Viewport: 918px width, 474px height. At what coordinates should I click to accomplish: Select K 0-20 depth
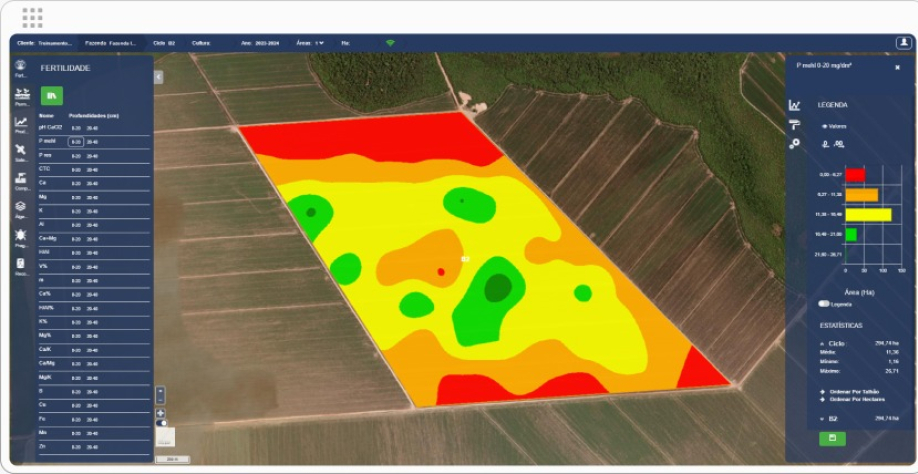[76, 211]
